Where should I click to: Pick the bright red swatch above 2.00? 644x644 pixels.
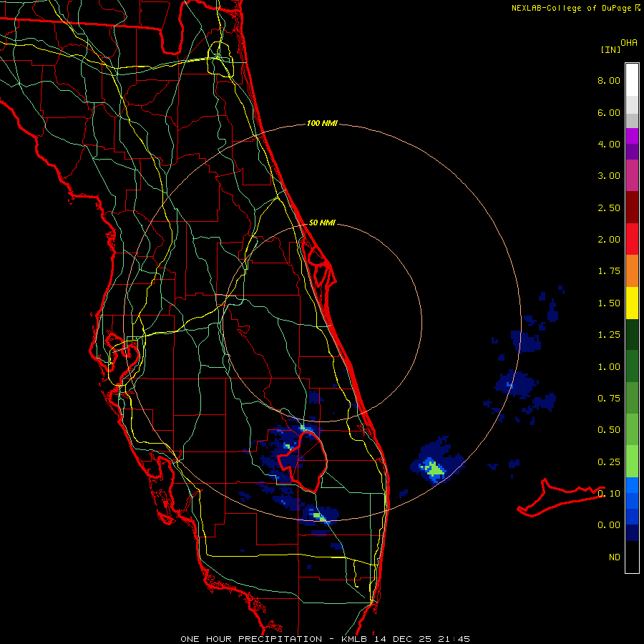tap(632, 239)
